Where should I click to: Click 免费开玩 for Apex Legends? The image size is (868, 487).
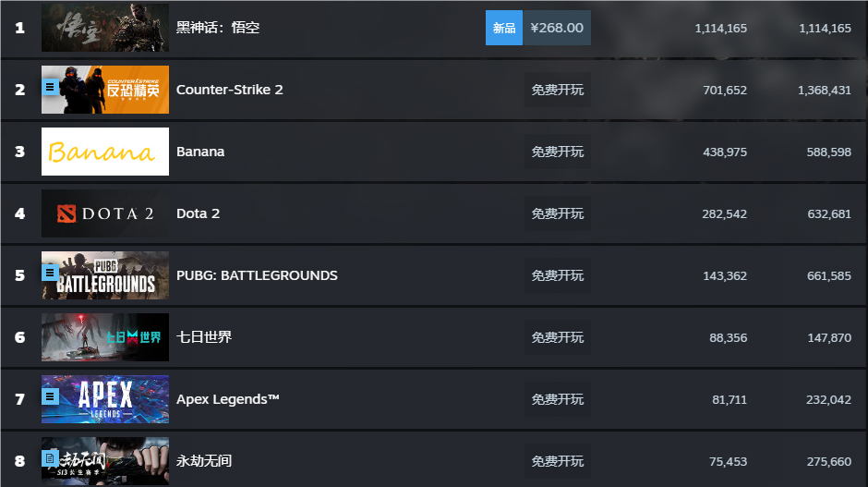(558, 399)
